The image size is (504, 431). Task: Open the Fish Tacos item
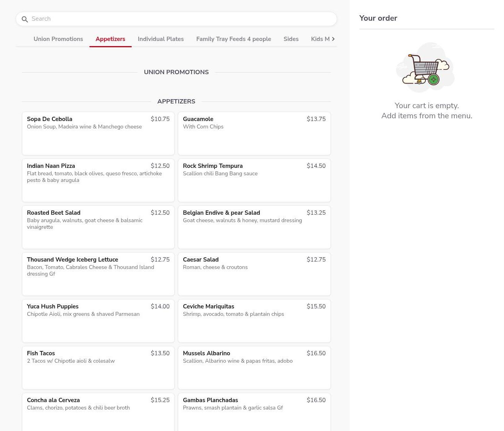(x=98, y=367)
